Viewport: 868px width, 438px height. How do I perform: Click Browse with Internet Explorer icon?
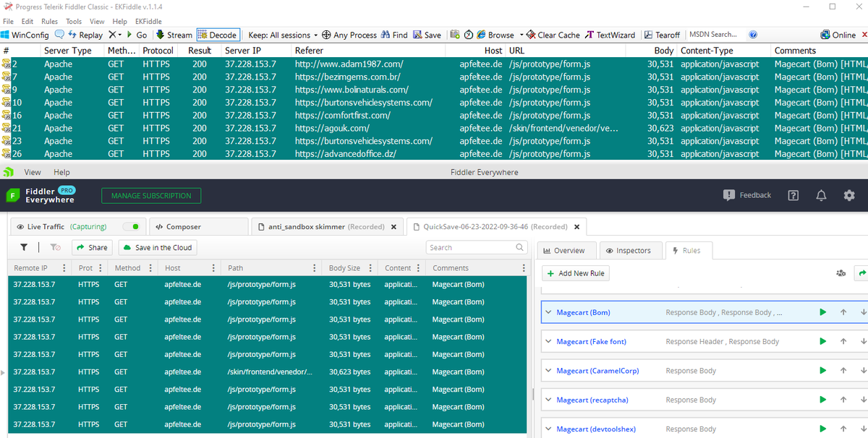[x=495, y=35]
